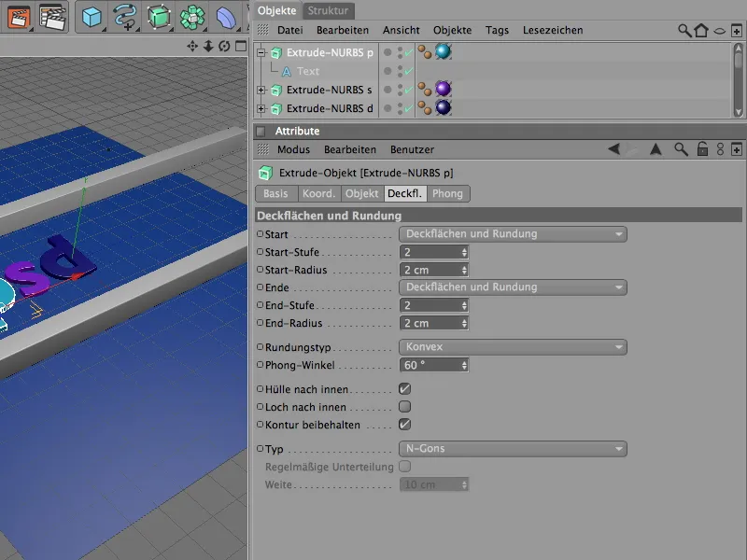Open the Tags menu in Objekte manager
747x560 pixels.
click(x=497, y=31)
